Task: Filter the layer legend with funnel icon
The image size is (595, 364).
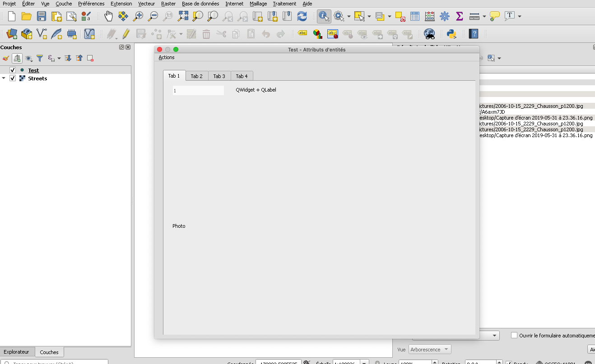Action: (x=40, y=58)
